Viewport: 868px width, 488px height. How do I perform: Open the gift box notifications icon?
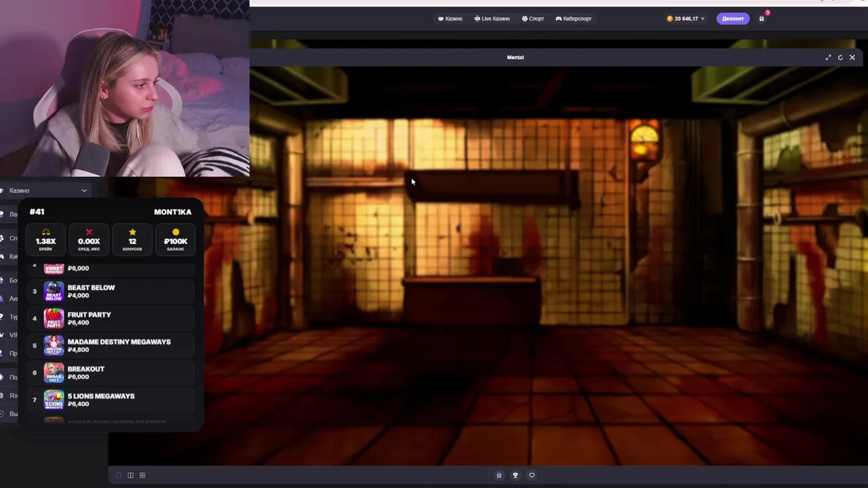tap(762, 18)
